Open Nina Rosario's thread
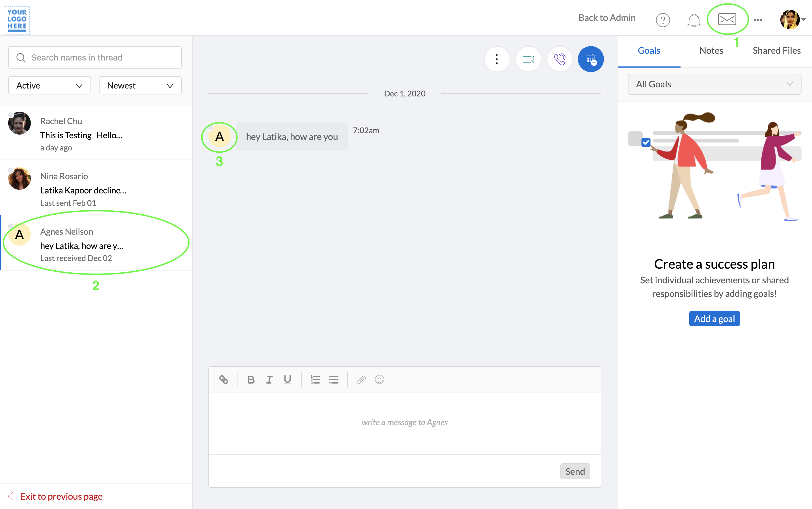 (x=96, y=187)
